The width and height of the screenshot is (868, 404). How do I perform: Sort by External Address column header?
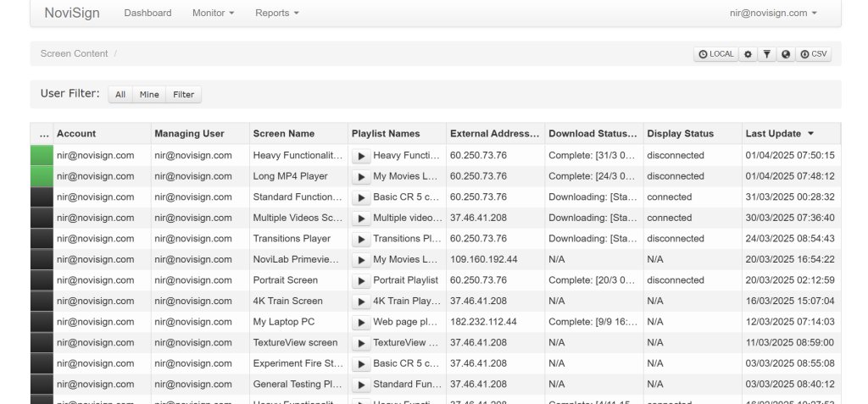click(495, 133)
